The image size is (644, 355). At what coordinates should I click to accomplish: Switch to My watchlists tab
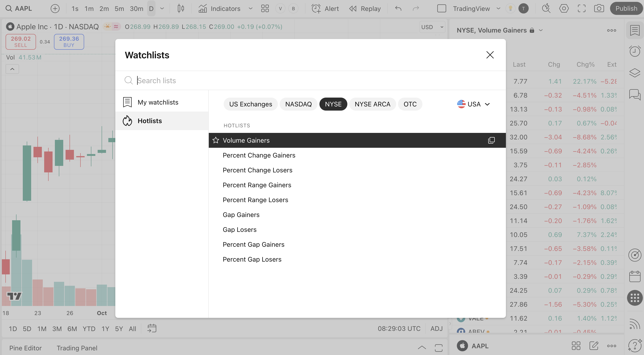(158, 102)
